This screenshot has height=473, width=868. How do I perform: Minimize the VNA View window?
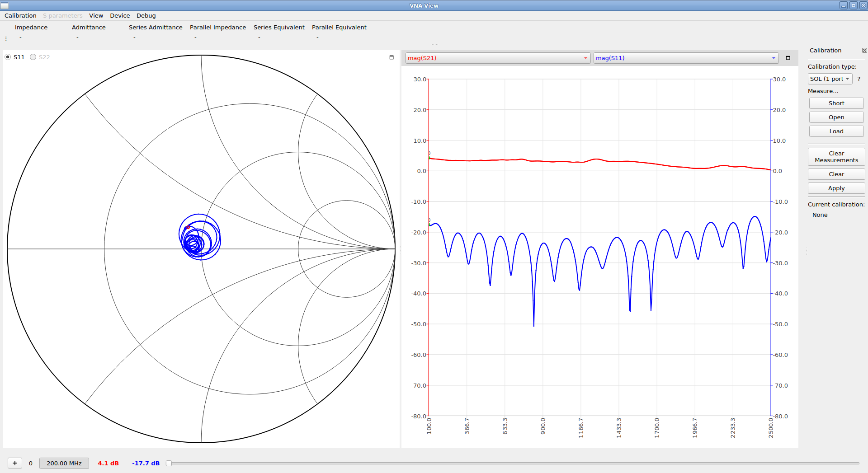point(844,5)
